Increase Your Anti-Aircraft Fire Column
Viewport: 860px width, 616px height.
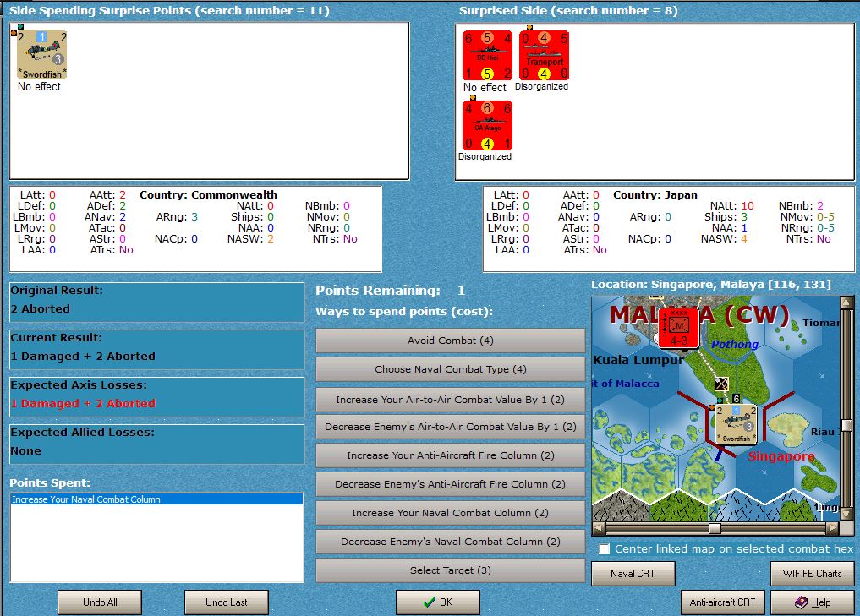coord(450,455)
